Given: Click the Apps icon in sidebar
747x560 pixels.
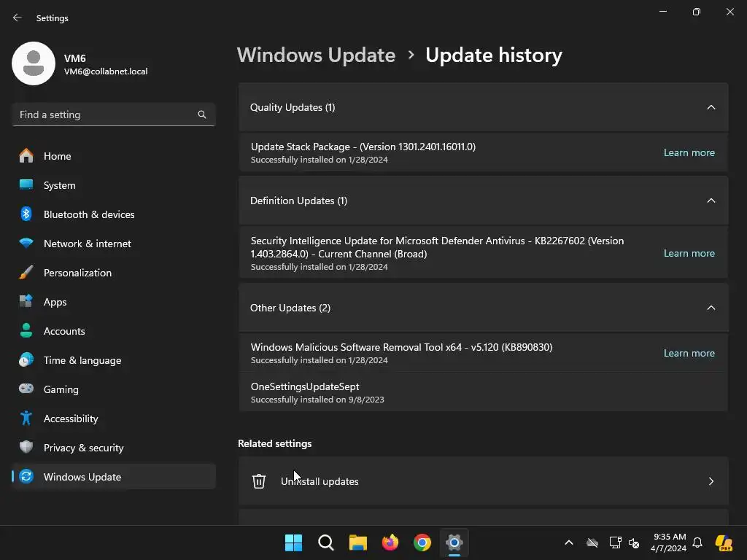Looking at the screenshot, I should [26, 301].
